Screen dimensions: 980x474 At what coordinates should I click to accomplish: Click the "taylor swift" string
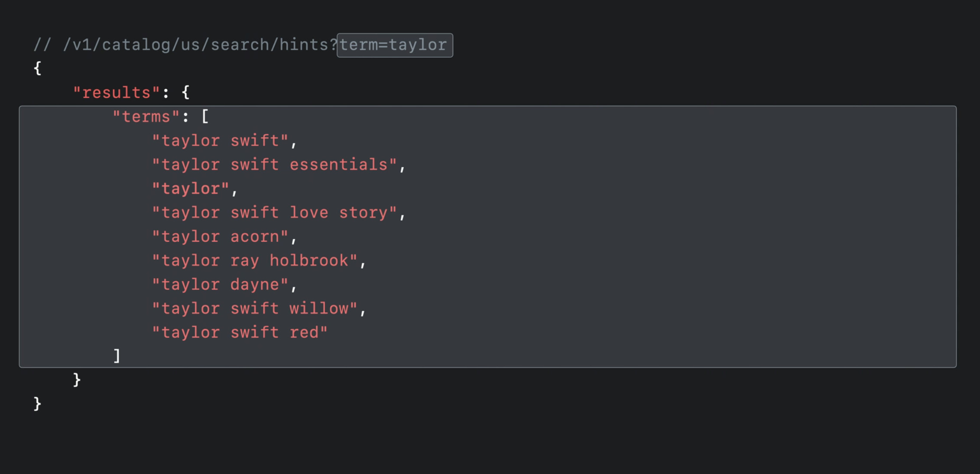[220, 141]
